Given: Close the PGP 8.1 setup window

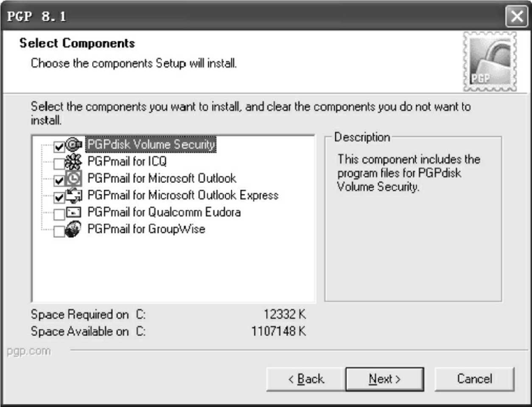Looking at the screenshot, I should 517,17.
